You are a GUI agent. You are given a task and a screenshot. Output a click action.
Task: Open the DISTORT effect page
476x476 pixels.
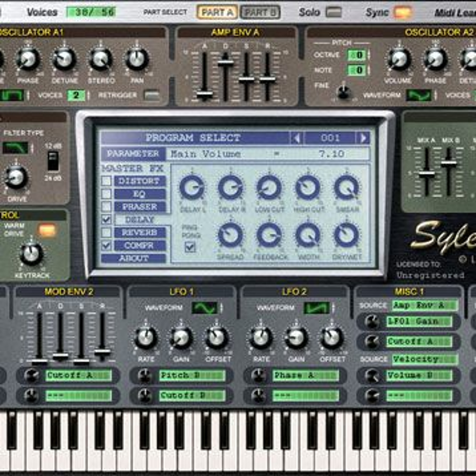coord(140,181)
